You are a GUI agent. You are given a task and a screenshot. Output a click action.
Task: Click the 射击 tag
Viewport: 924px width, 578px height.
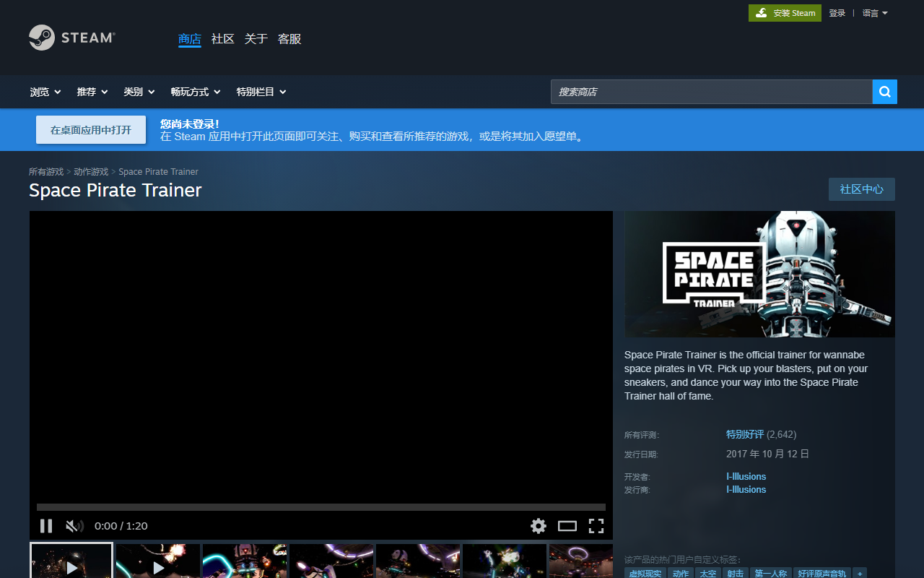click(736, 574)
